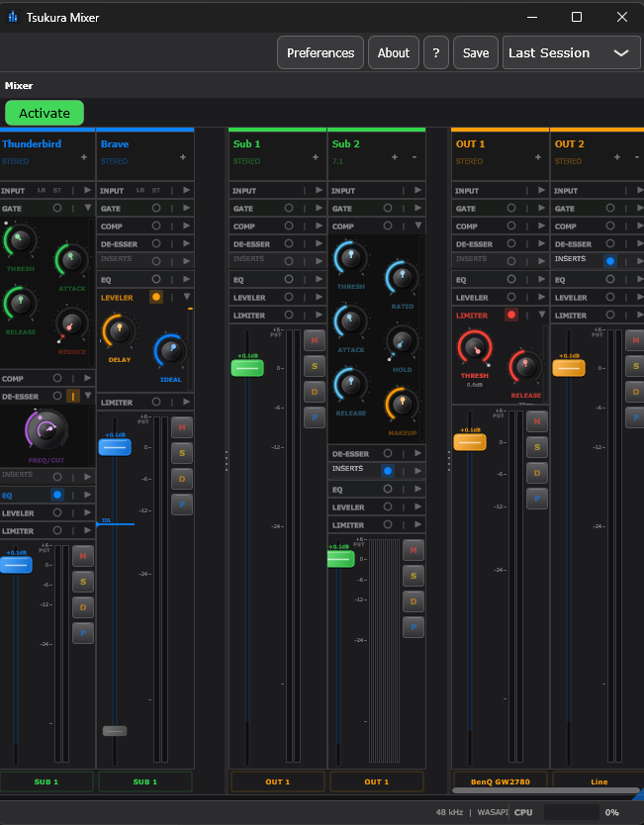Click the D button on Sub 2 strip
The image size is (644, 825).
(414, 601)
